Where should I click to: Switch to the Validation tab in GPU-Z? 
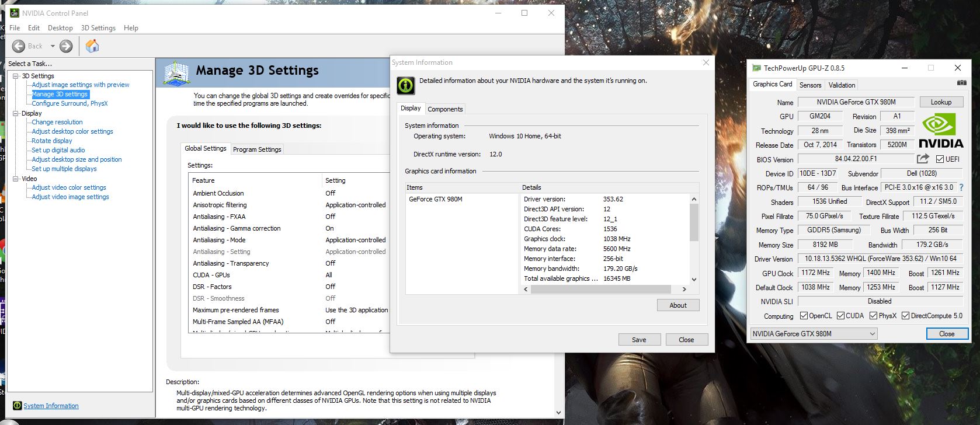(x=842, y=85)
